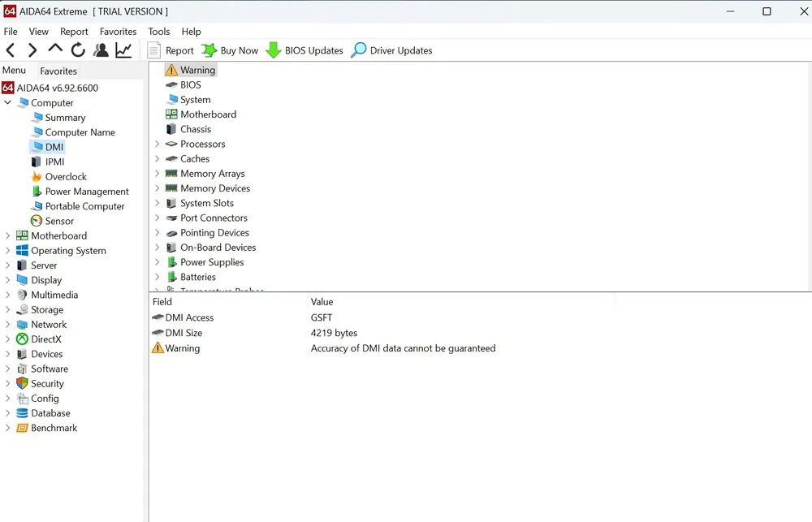Click the Report document icon in toolbar

coord(153,50)
